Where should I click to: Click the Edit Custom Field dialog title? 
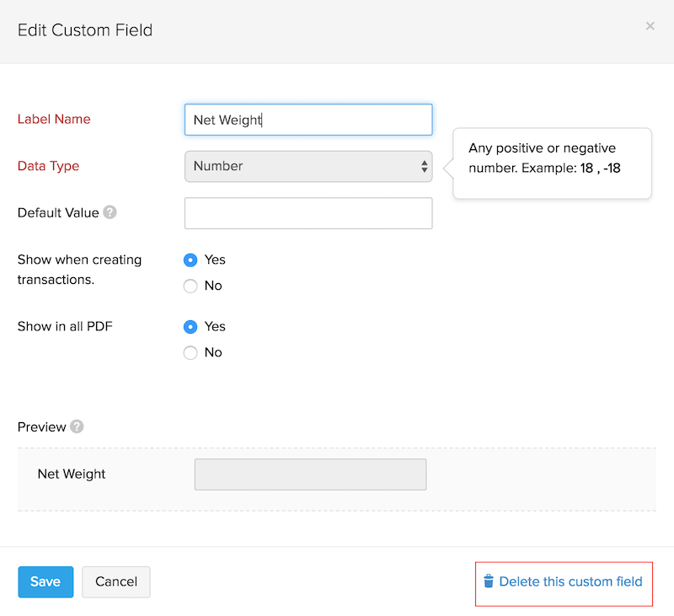(x=85, y=31)
